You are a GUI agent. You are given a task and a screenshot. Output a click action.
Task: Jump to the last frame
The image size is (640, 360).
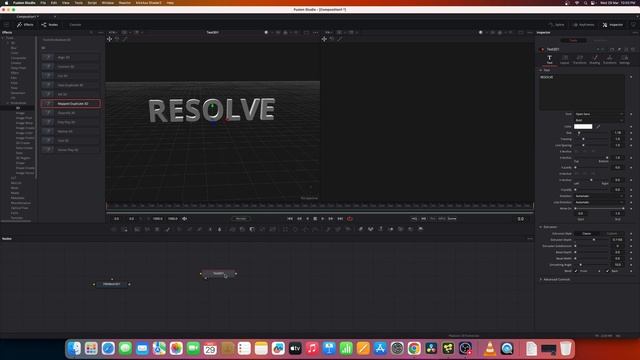click(x=340, y=219)
